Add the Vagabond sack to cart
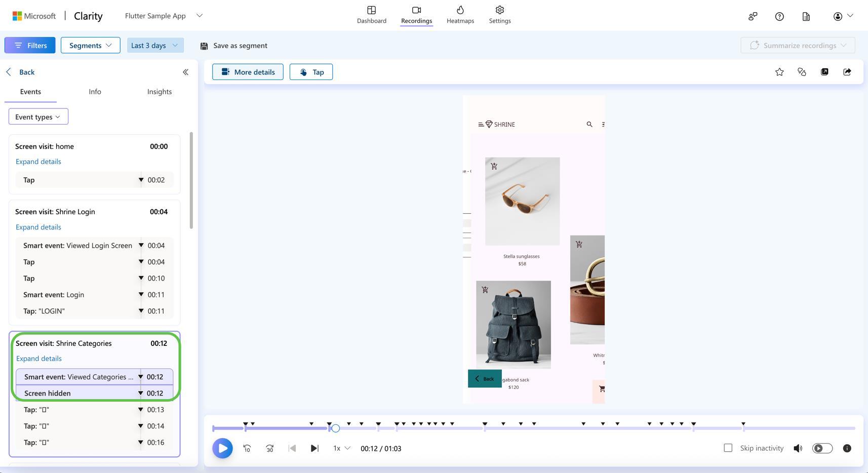Image resolution: width=868 pixels, height=473 pixels. 485,290
